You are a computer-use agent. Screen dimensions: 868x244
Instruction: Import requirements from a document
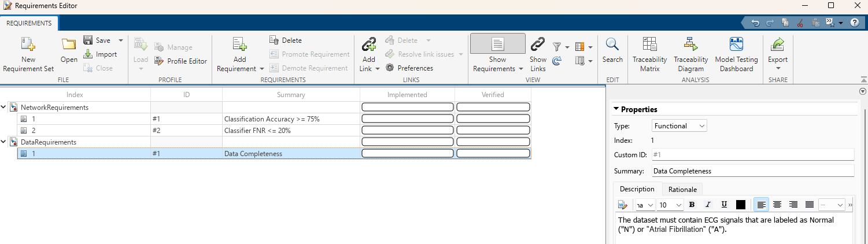[x=99, y=54]
